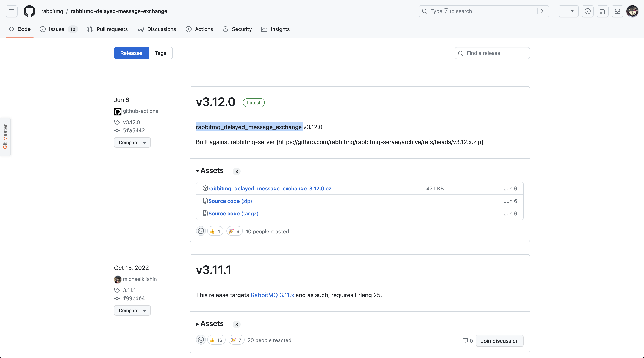
Task: Switch to the Tags tab
Action: click(160, 53)
